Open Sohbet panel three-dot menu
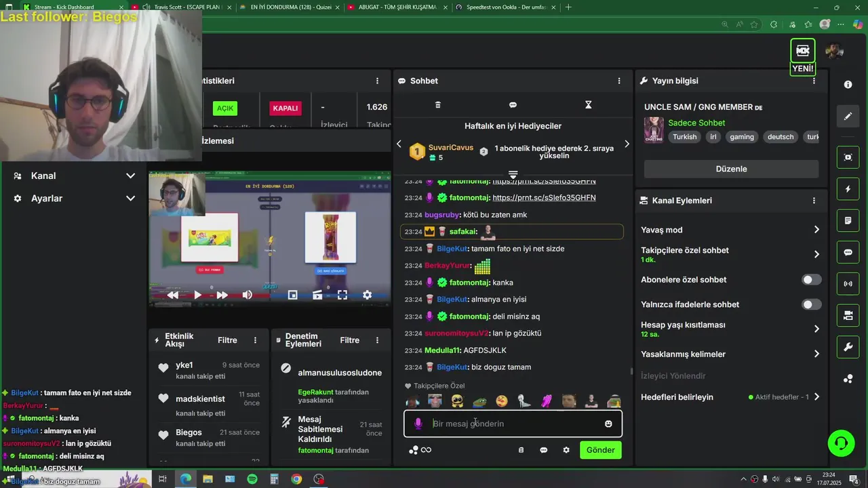 coord(618,81)
